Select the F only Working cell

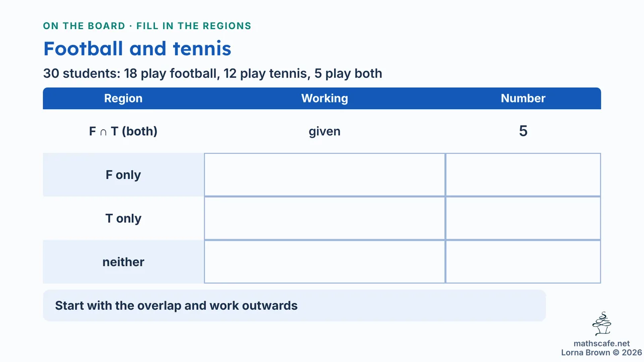pos(325,174)
